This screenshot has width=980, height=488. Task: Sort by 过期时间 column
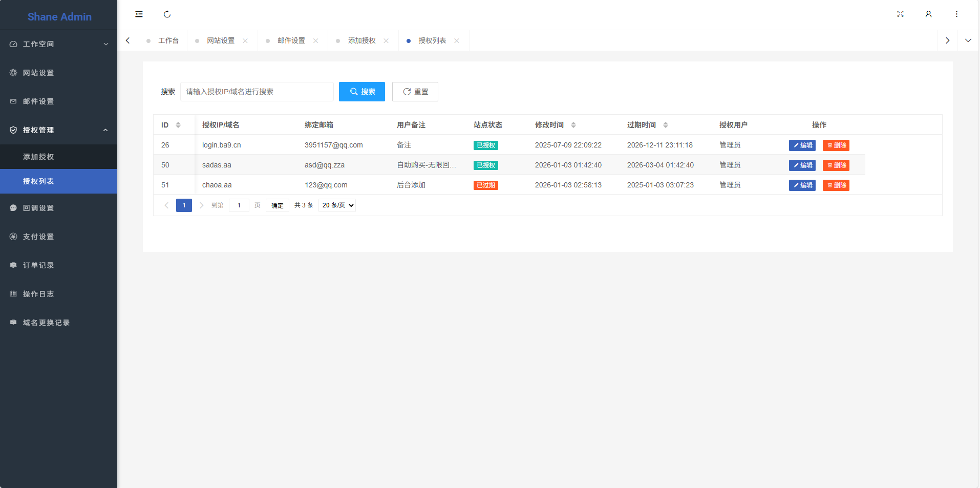tap(666, 125)
